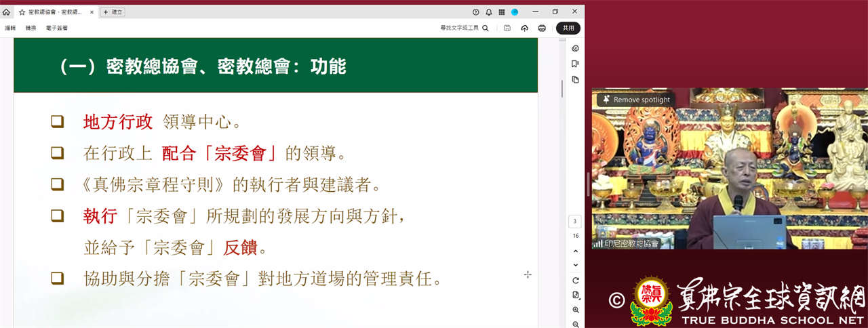
Task: Open the 電子簽署 tab
Action: [56, 28]
